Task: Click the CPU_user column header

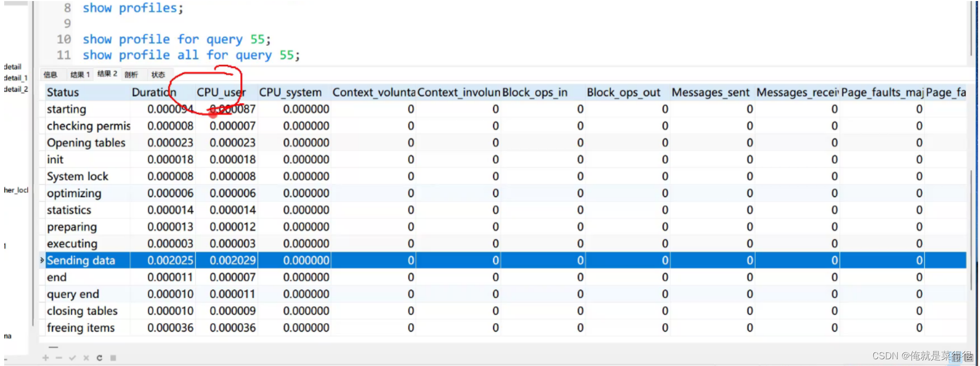Action: (226, 93)
